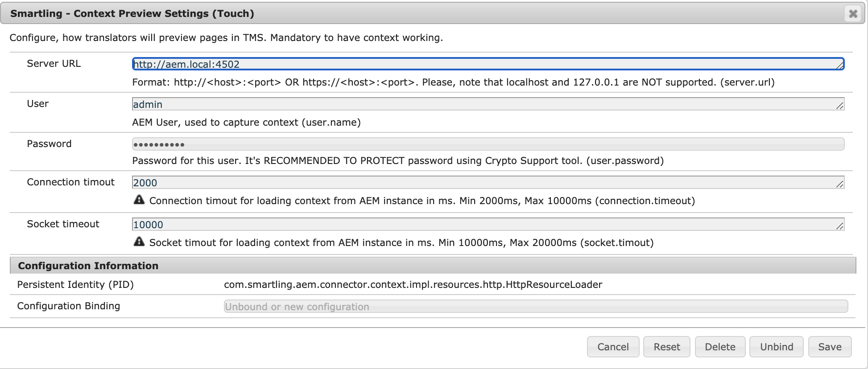Cancel the configuration changes
The width and height of the screenshot is (868, 369).
[613, 347]
